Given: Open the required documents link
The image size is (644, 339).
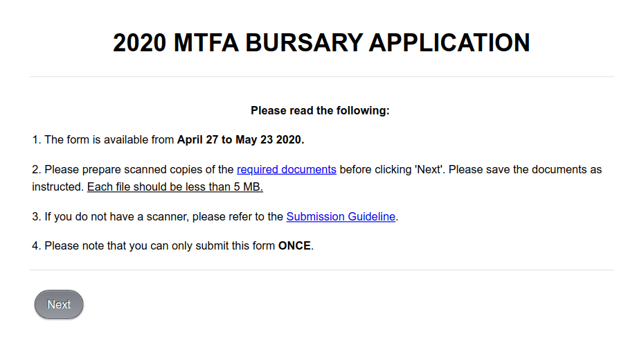Looking at the screenshot, I should tap(286, 169).
